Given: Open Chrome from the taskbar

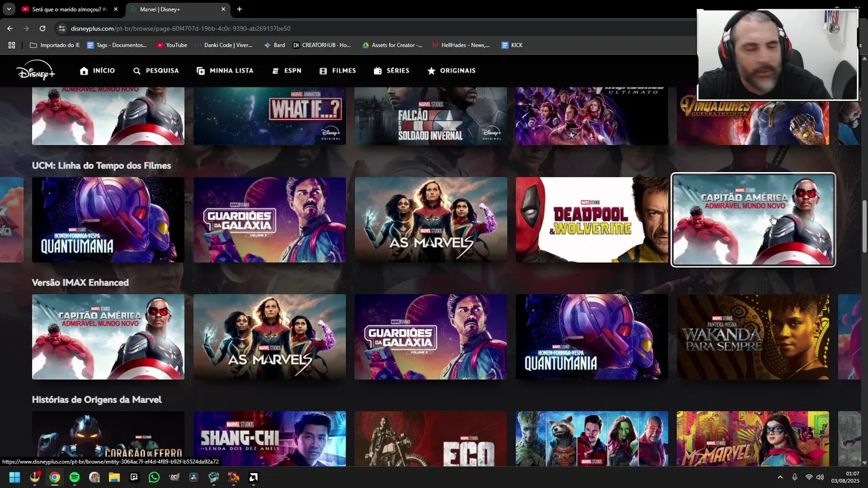Looking at the screenshot, I should 54,477.
